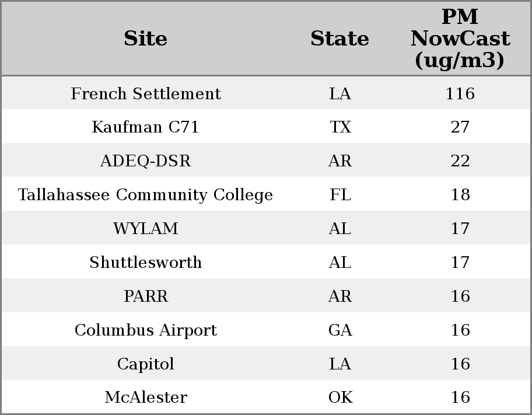Viewport: 532px width, 415px height.
Task: Click the Capitol site cell
Action: (x=145, y=364)
